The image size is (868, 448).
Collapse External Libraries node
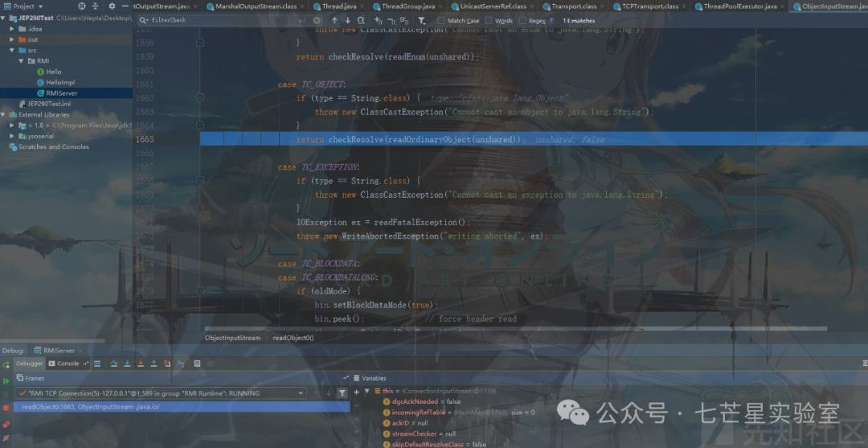(3, 115)
